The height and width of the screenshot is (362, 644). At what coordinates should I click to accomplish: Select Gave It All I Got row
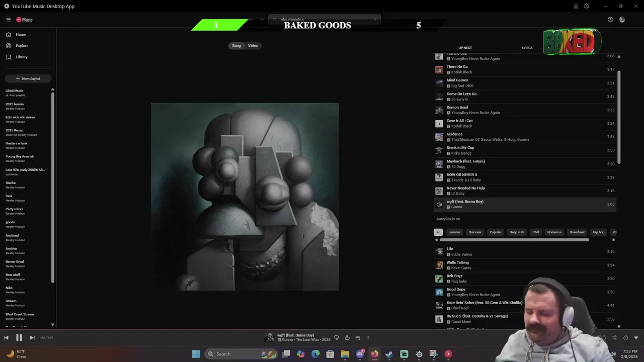click(x=525, y=123)
